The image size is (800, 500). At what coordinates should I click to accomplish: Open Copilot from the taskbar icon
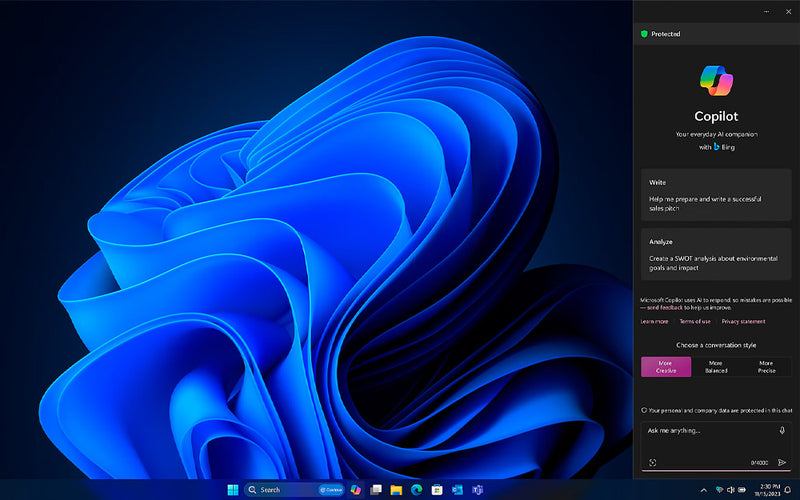(x=355, y=489)
